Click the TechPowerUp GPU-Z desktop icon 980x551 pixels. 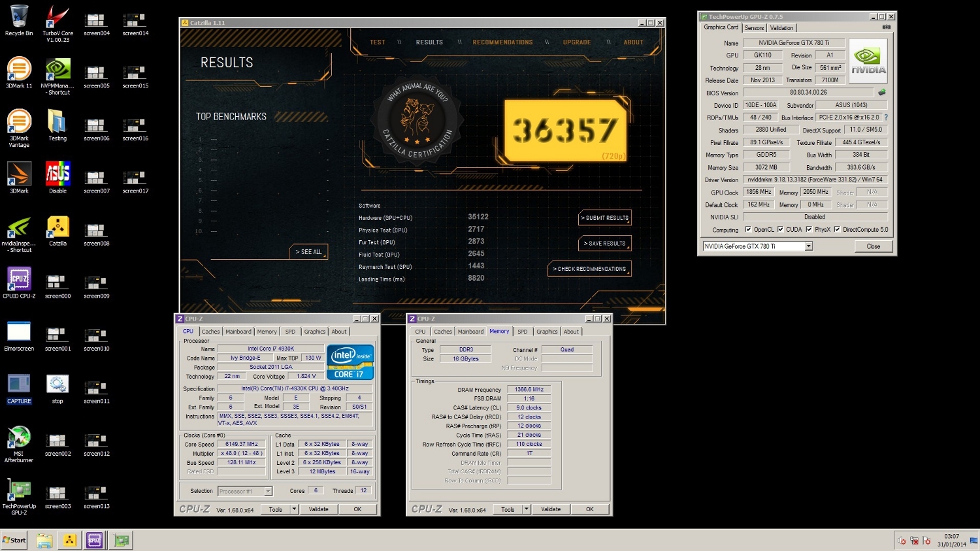19,497
